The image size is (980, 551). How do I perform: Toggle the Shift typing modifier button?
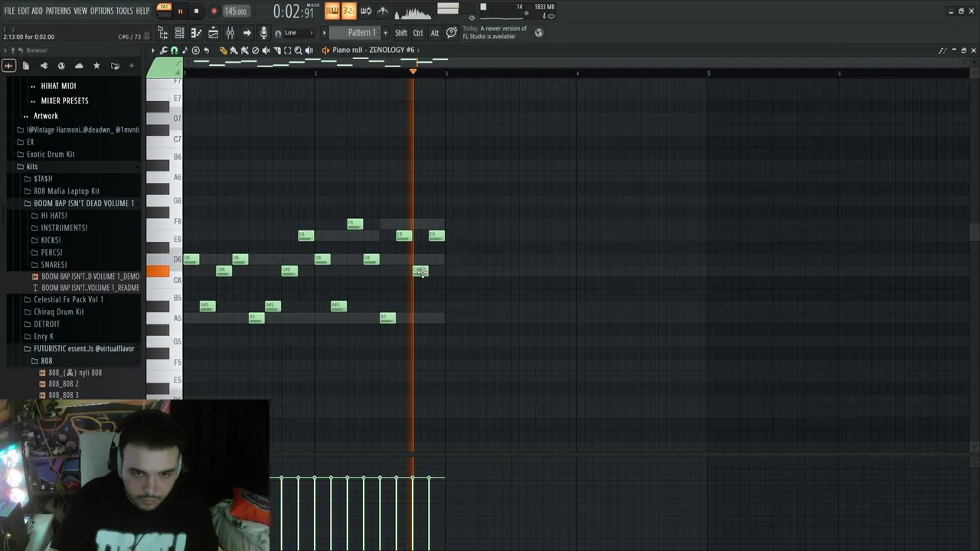point(401,33)
